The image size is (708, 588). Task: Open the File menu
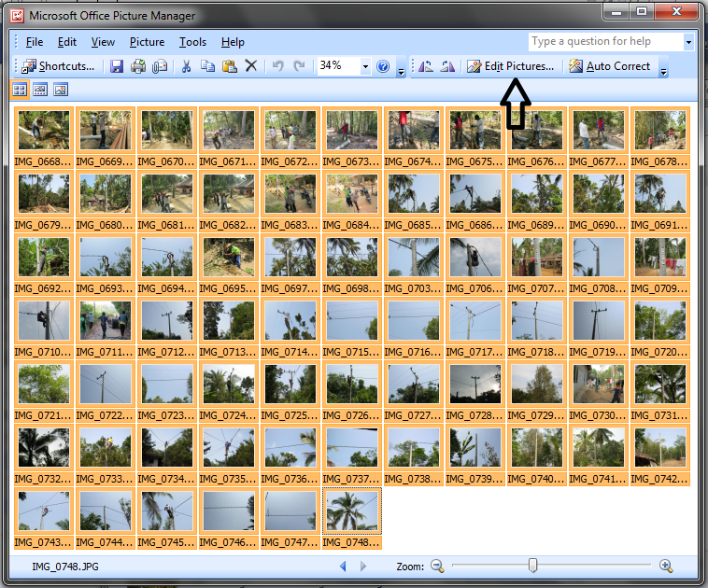[x=35, y=42]
